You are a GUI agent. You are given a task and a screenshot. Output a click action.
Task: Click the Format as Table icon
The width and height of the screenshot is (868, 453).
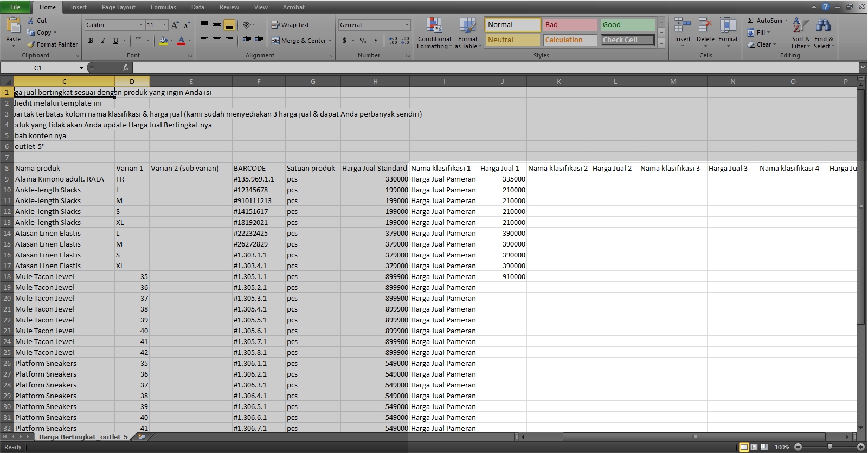(x=467, y=26)
